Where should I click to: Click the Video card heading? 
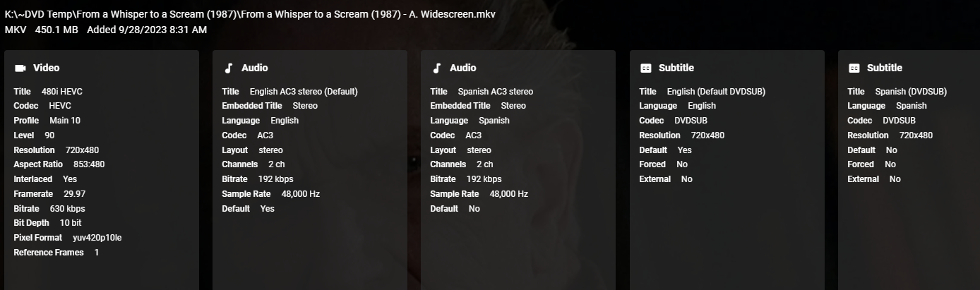pyautogui.click(x=46, y=68)
